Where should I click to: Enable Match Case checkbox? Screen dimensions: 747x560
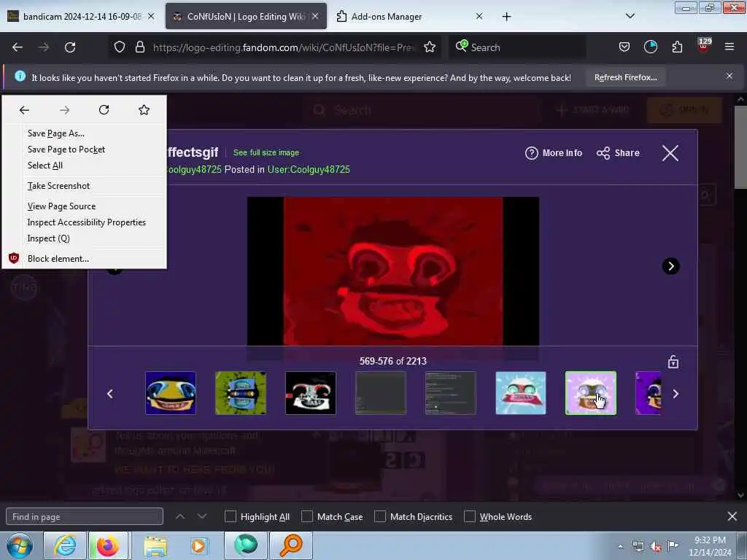(307, 517)
